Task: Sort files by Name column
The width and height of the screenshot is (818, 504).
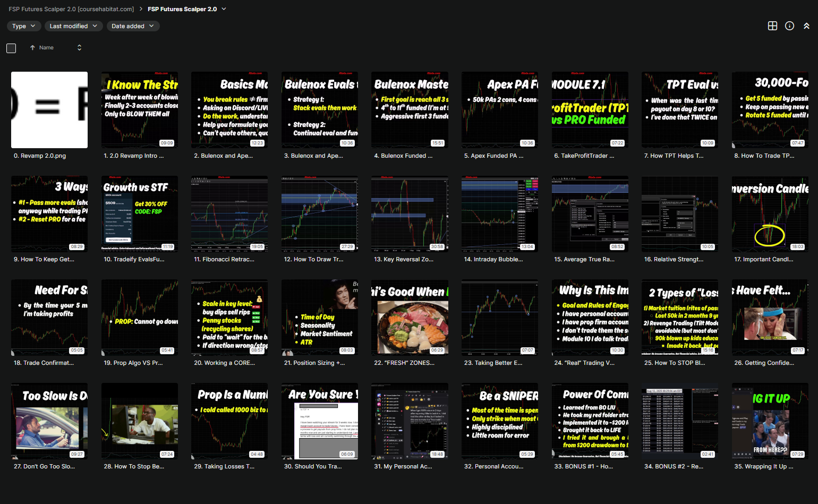Action: (46, 48)
